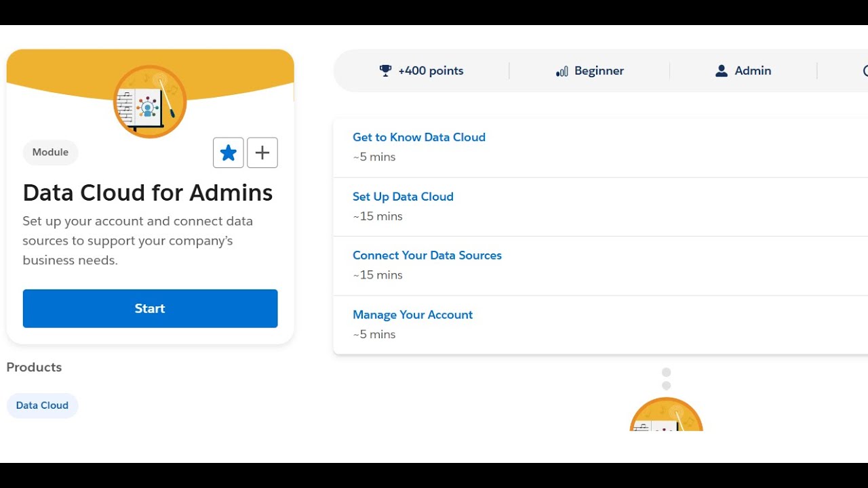This screenshot has width=868, height=488.
Task: Click the Data Cloud product tag
Action: point(42,405)
